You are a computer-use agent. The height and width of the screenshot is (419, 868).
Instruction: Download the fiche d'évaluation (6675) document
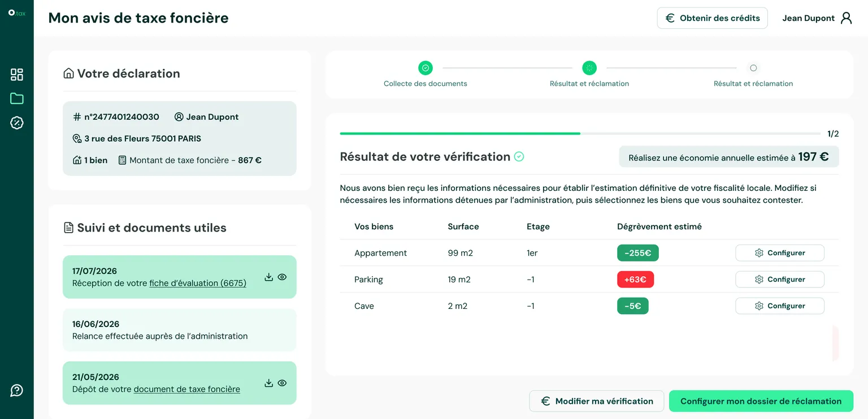pos(268,277)
